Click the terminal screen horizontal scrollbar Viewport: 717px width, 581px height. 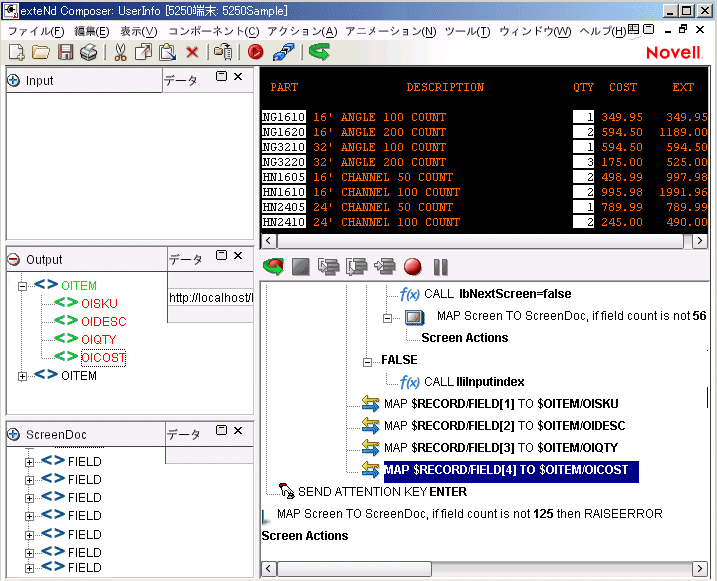(x=480, y=241)
